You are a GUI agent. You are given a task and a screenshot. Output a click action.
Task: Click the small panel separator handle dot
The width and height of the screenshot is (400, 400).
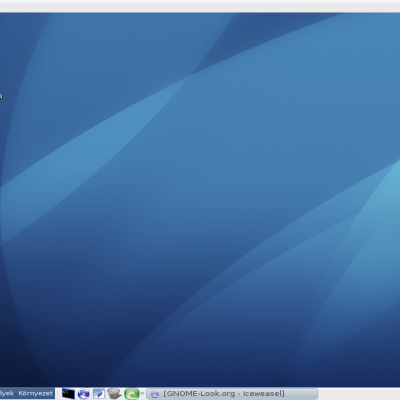pos(142,393)
